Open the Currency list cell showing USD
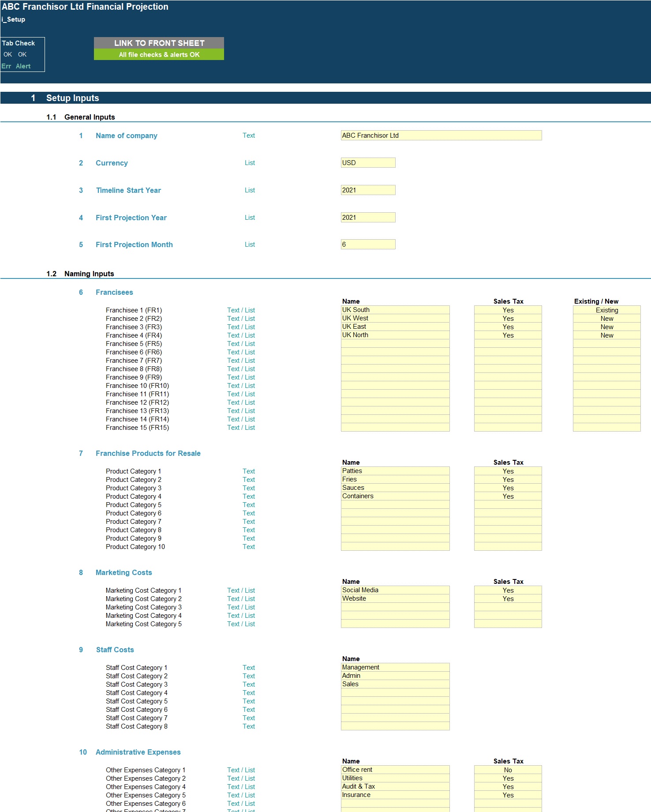651x812 pixels. point(368,163)
